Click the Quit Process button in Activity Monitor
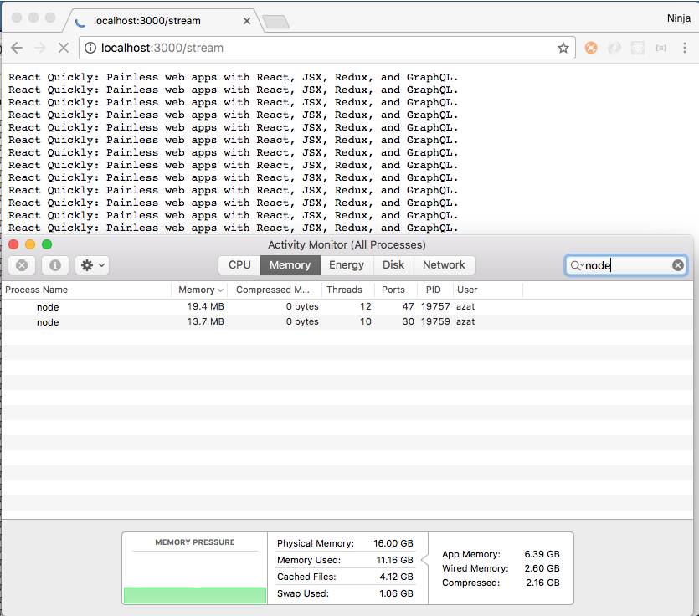 point(22,265)
